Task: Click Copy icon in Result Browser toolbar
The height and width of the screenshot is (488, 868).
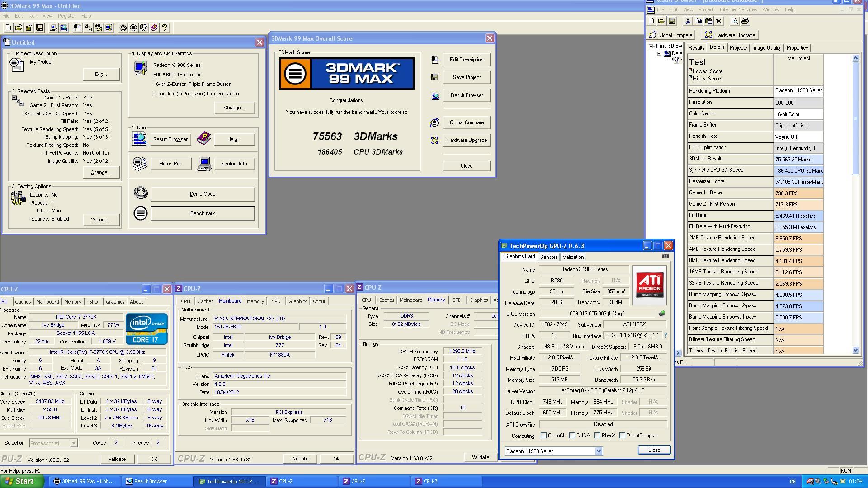Action: point(698,21)
